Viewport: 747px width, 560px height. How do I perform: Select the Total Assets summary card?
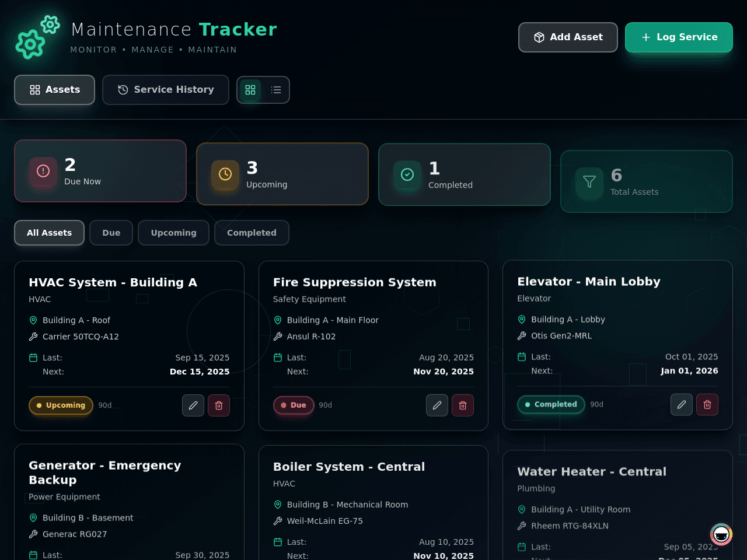(x=647, y=181)
